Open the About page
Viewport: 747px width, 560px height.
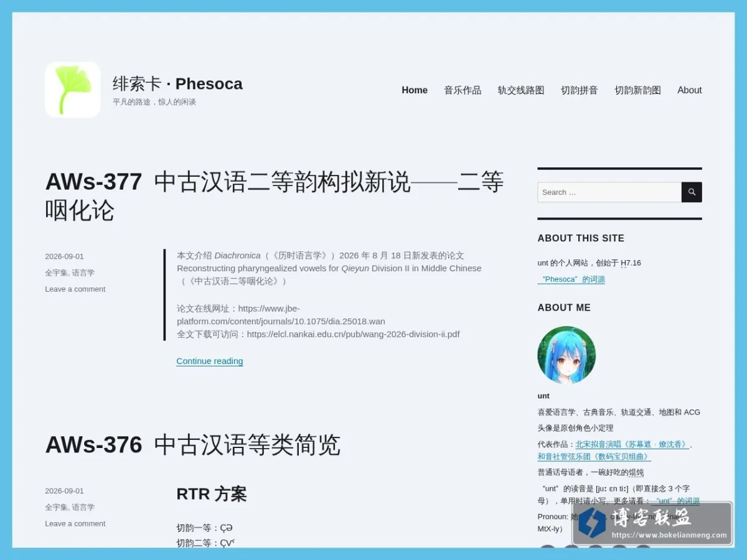point(690,90)
